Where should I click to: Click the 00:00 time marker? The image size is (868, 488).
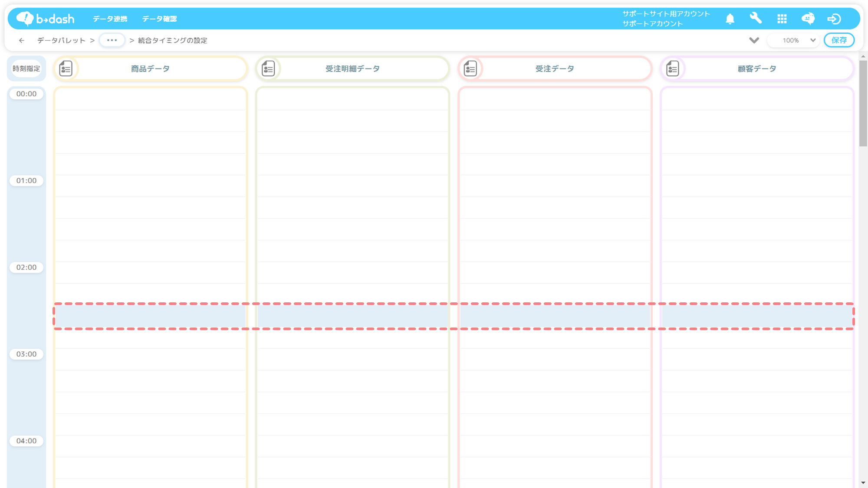pos(26,94)
